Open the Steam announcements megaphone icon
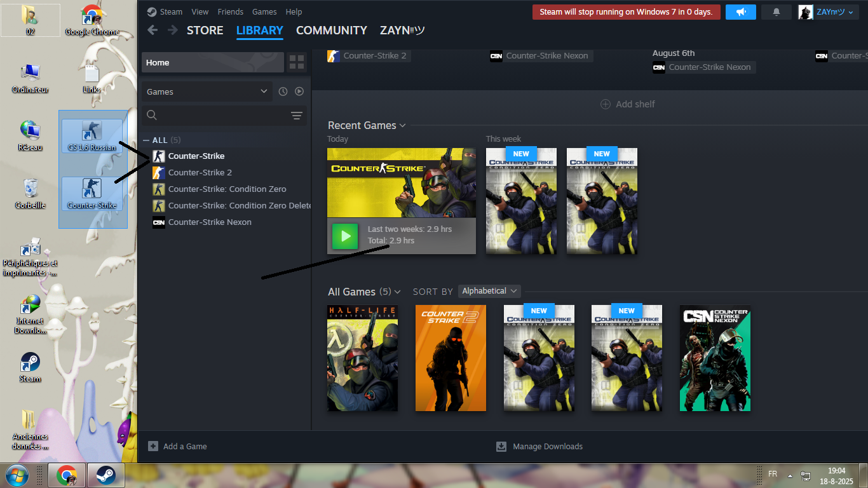868x488 pixels. point(741,12)
